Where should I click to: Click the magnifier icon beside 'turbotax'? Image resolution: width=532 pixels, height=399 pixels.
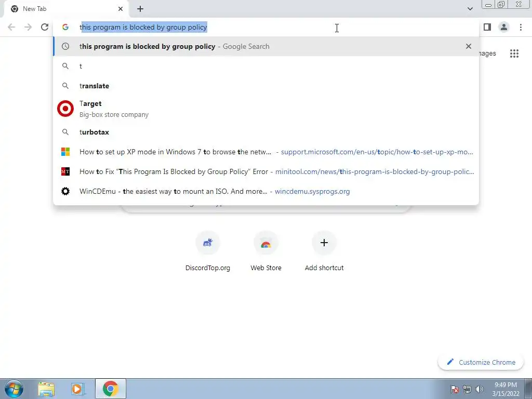(x=65, y=132)
